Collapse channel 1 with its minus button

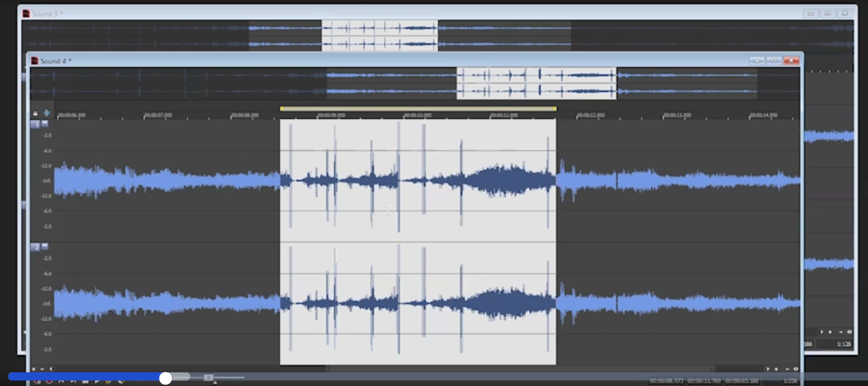(45, 124)
